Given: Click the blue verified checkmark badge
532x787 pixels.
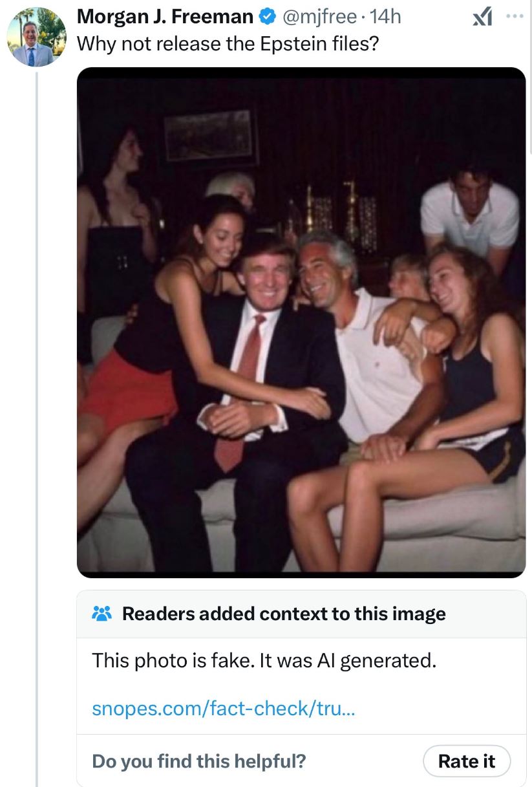Looking at the screenshot, I should (x=266, y=17).
